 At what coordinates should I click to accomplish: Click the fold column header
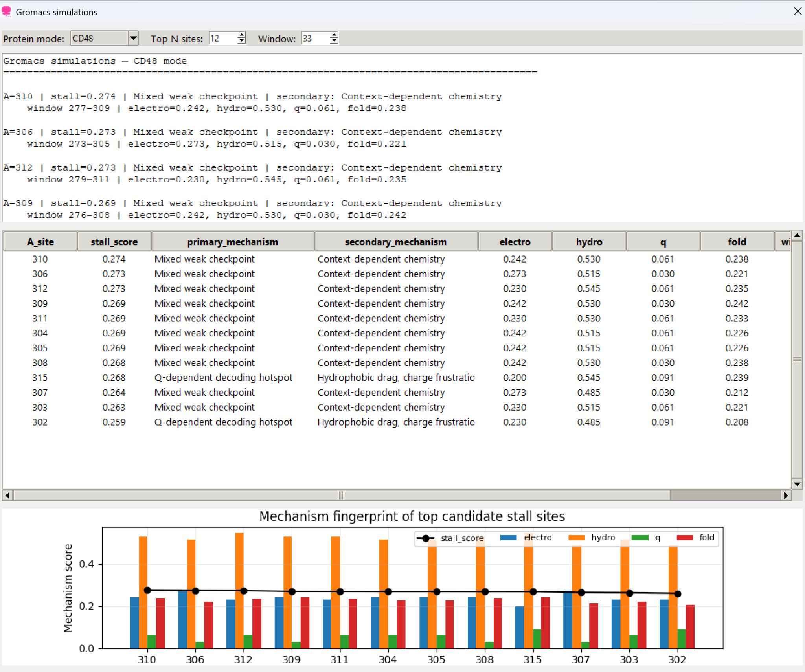coord(737,242)
